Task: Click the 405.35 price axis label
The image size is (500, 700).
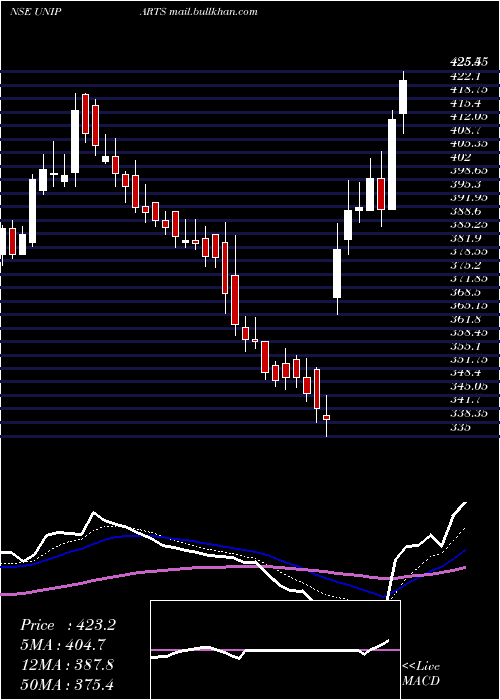Action: coord(469,144)
